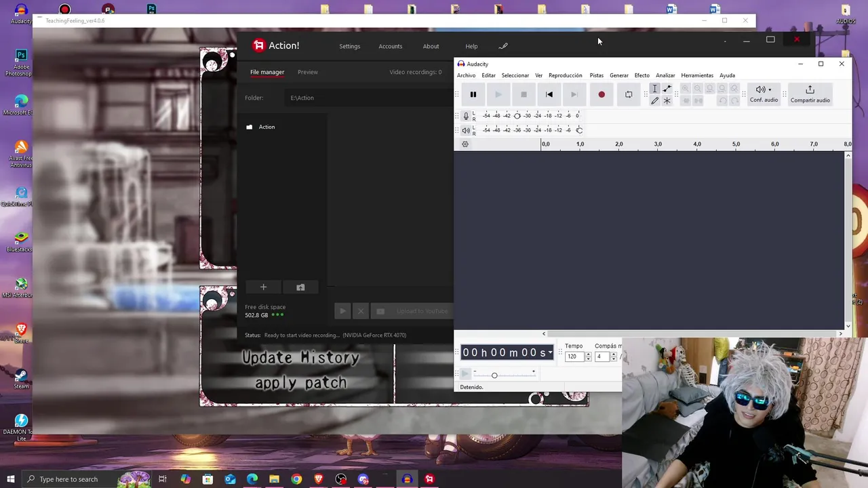Open the Ayuda menu
The height and width of the screenshot is (488, 868).
[727, 75]
